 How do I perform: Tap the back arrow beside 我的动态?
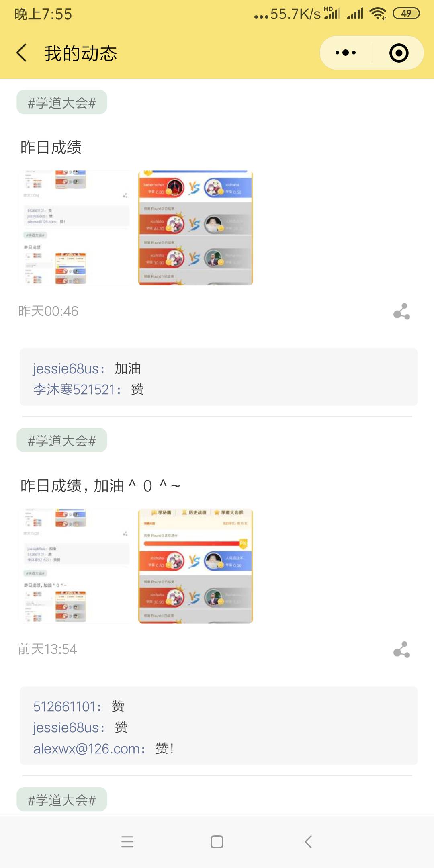click(x=22, y=53)
